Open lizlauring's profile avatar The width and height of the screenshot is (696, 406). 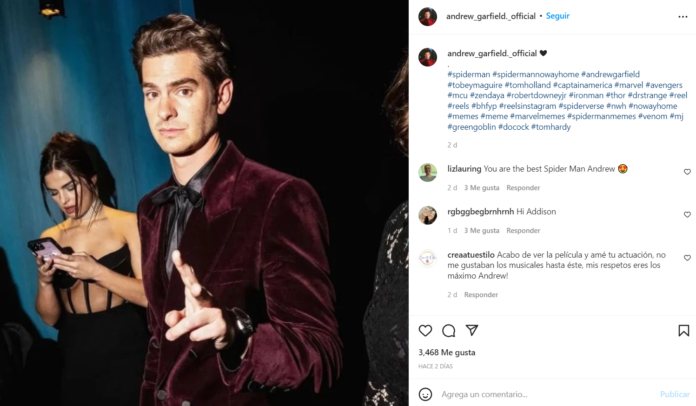pos(427,173)
